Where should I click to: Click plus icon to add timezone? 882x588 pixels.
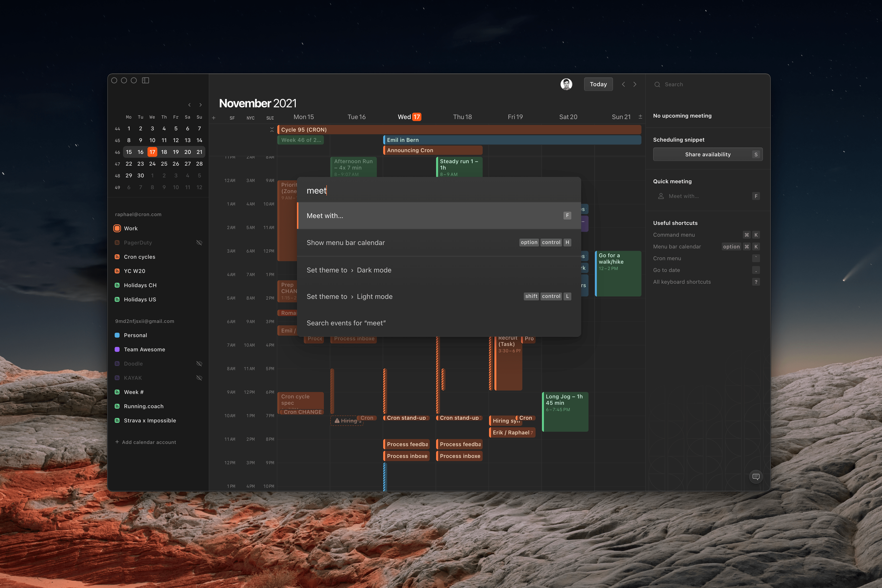(214, 118)
